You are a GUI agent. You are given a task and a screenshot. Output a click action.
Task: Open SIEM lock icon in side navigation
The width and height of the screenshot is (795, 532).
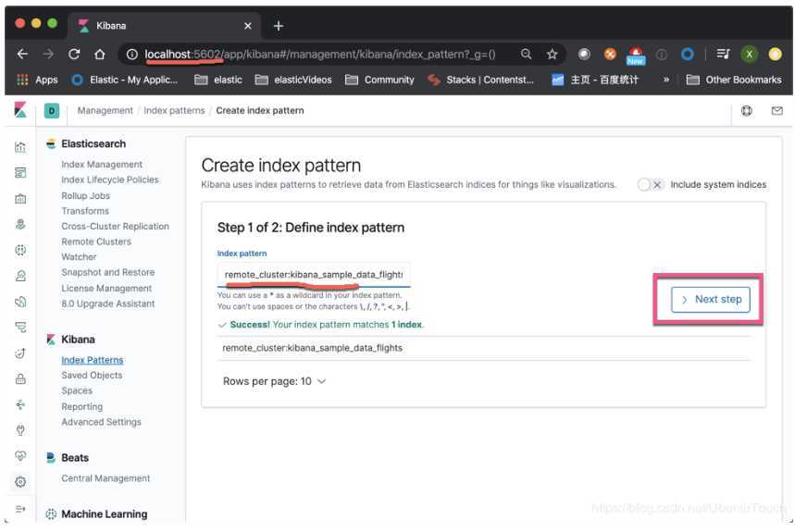(20, 379)
